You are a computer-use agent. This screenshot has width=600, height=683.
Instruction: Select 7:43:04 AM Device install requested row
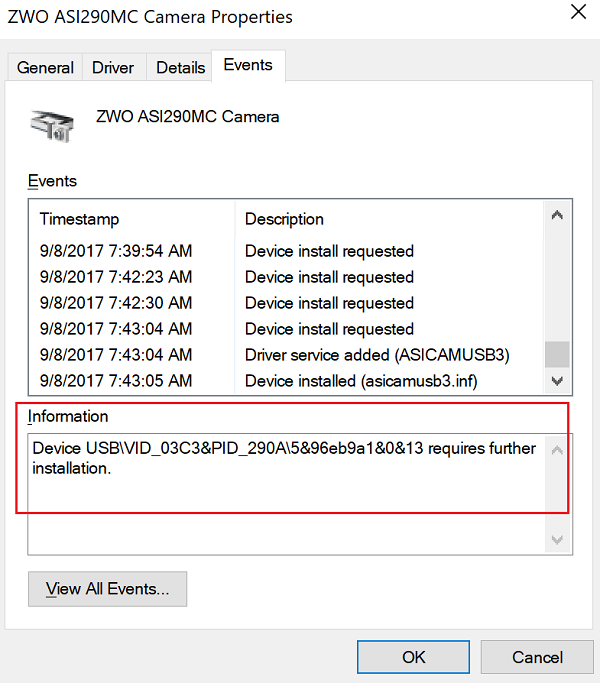click(x=286, y=329)
